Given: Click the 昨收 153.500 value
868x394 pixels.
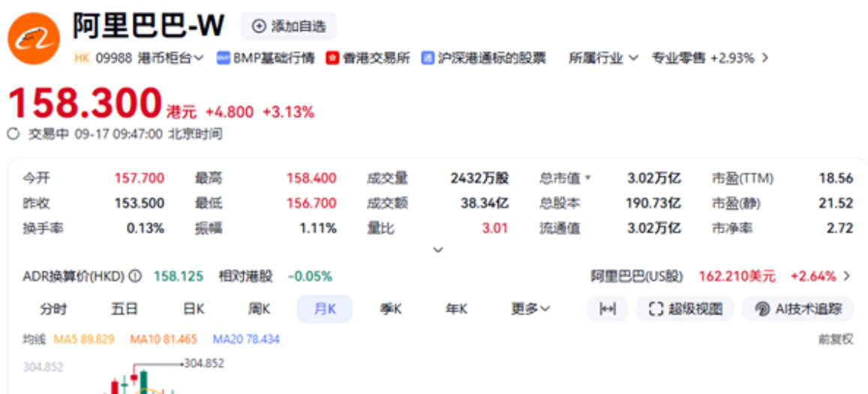Looking at the screenshot, I should coord(140,203).
